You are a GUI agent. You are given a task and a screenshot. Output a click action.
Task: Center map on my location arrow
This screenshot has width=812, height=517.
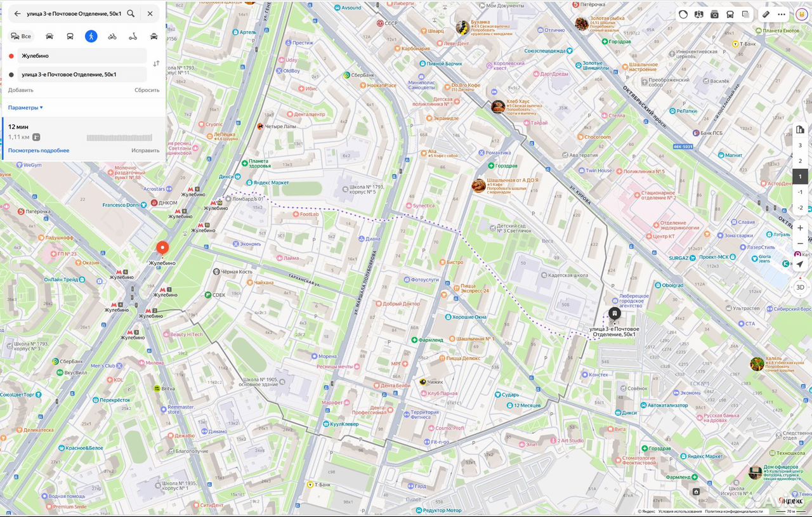click(x=800, y=265)
